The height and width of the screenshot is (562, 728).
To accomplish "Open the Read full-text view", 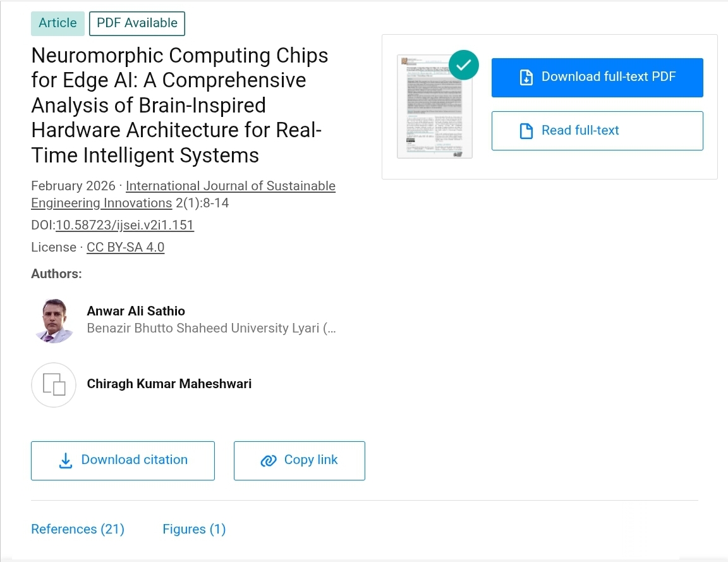I will tap(597, 130).
